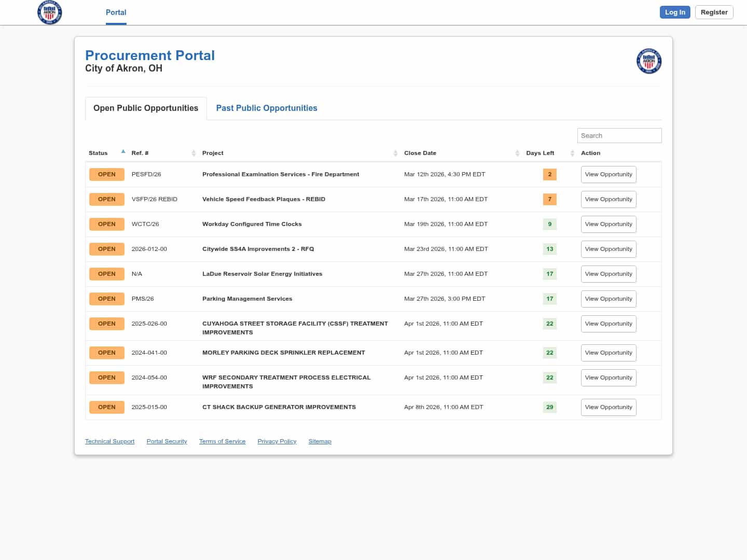Screen dimensions: 747x560
Task: Click the orange 2 days left badge
Action: (549, 174)
